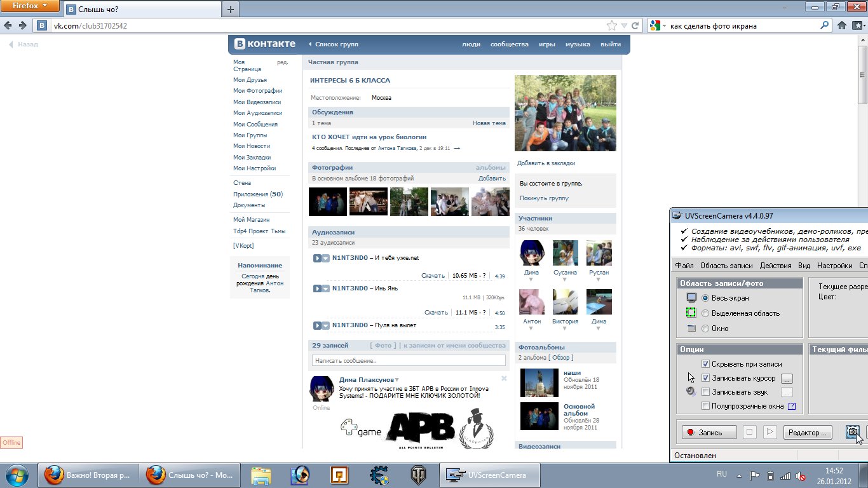Open the dropdown next to "Инь Янь" track
Screen dimensions: 868x488
point(326,288)
